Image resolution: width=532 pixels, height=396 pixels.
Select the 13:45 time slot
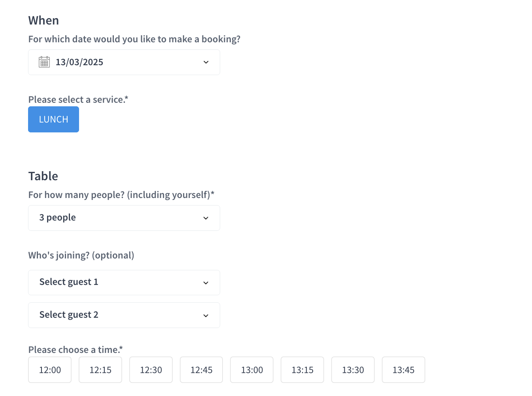pos(404,370)
